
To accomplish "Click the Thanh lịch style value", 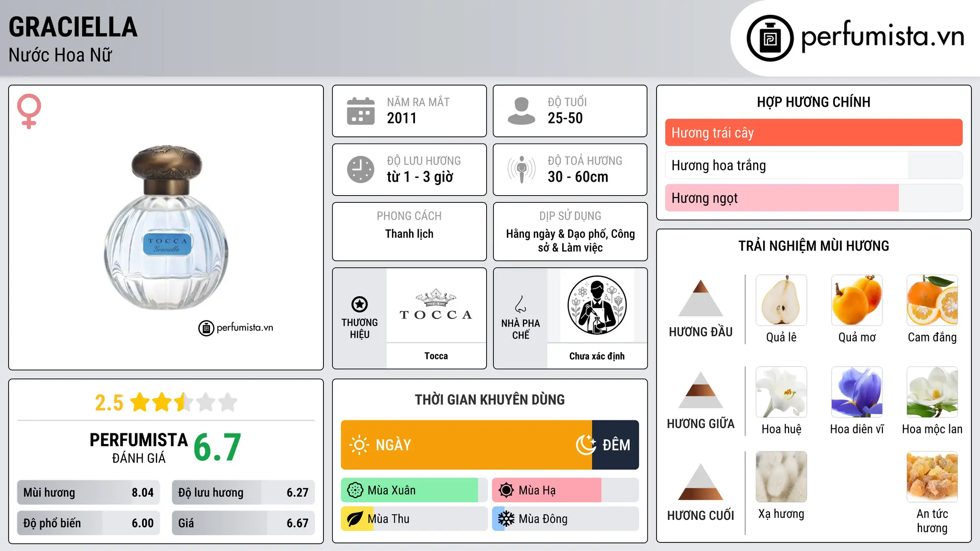I will 409,234.
